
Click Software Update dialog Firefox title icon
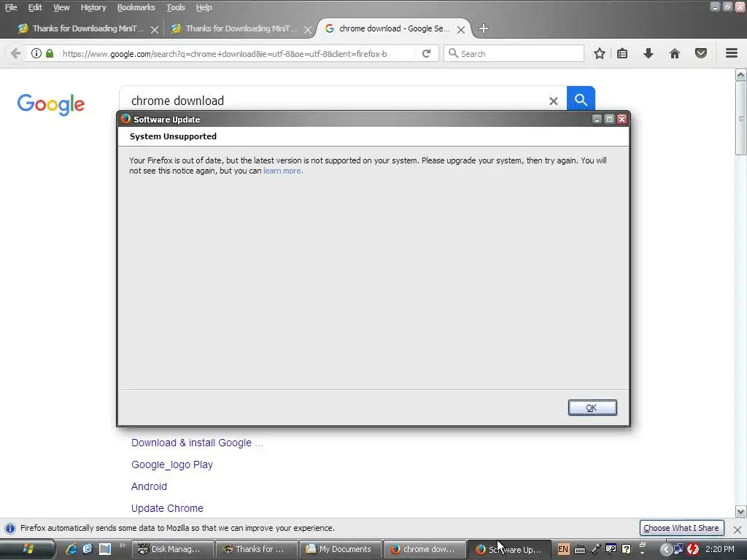pos(125,119)
